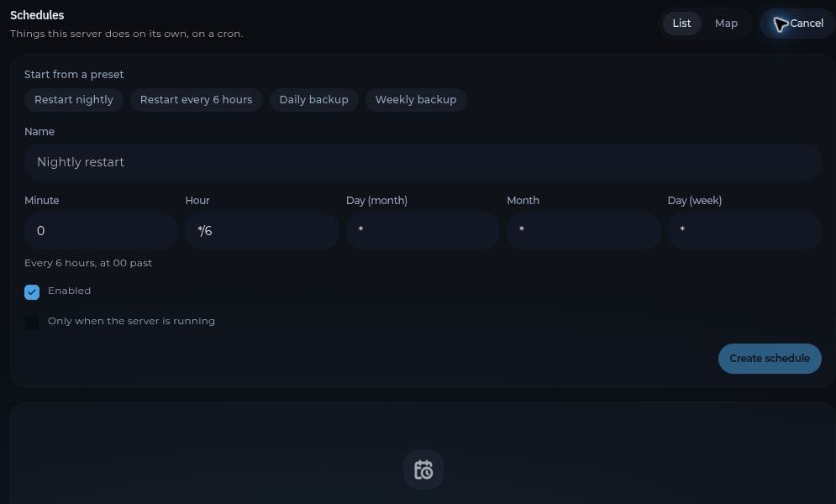Uncheck the Enabled checkbox
This screenshot has width=836, height=504.
(32, 292)
